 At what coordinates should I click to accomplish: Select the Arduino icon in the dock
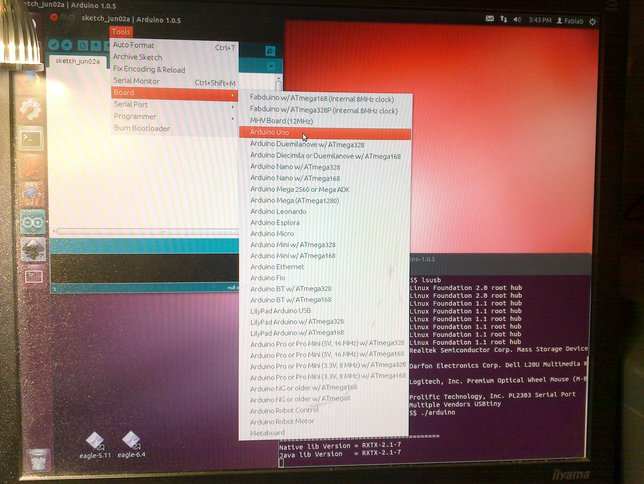33,223
